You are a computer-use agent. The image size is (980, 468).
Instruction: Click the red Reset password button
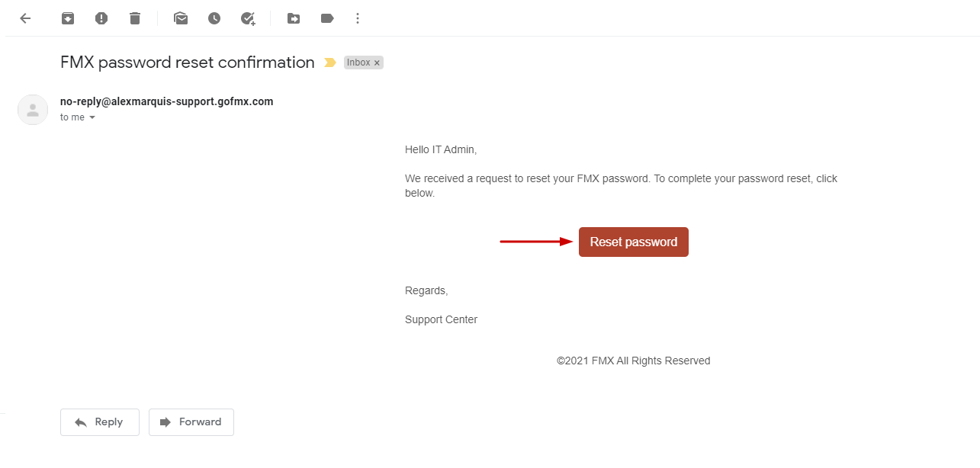click(633, 242)
